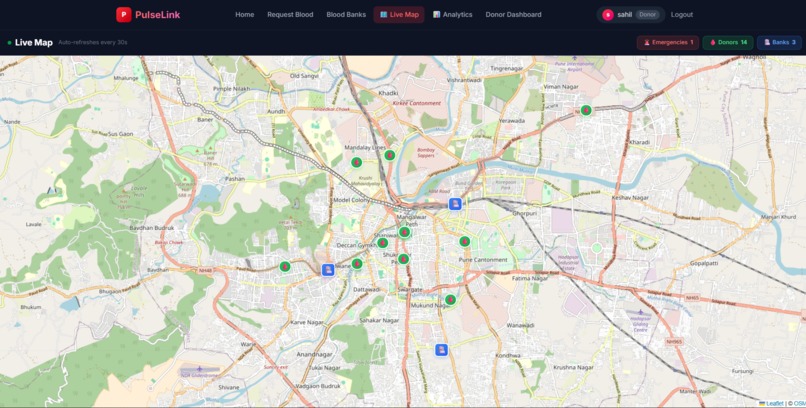
Task: Toggle the Donors 14 filter
Action: (x=728, y=43)
